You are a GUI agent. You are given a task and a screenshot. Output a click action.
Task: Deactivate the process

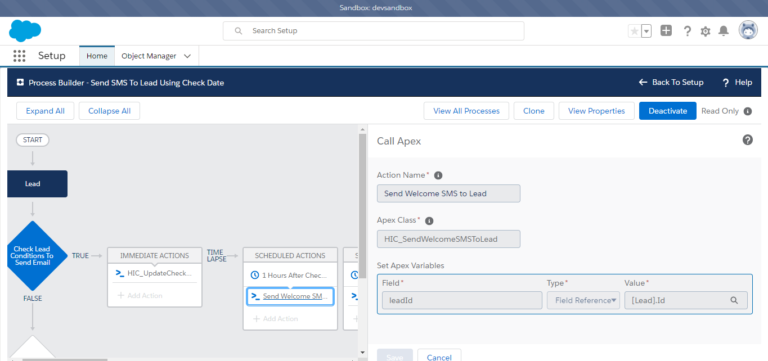click(668, 111)
